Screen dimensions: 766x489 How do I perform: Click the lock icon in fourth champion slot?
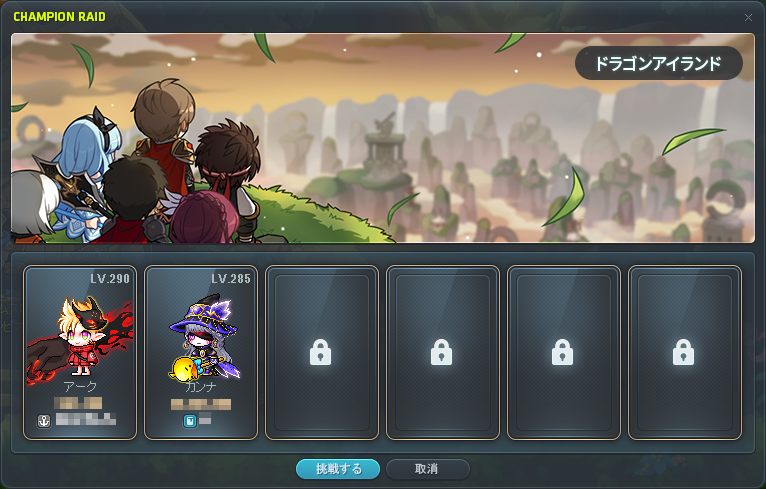(442, 352)
